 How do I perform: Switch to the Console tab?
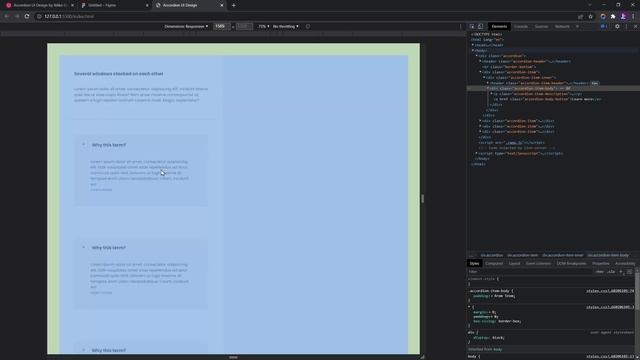(521, 26)
